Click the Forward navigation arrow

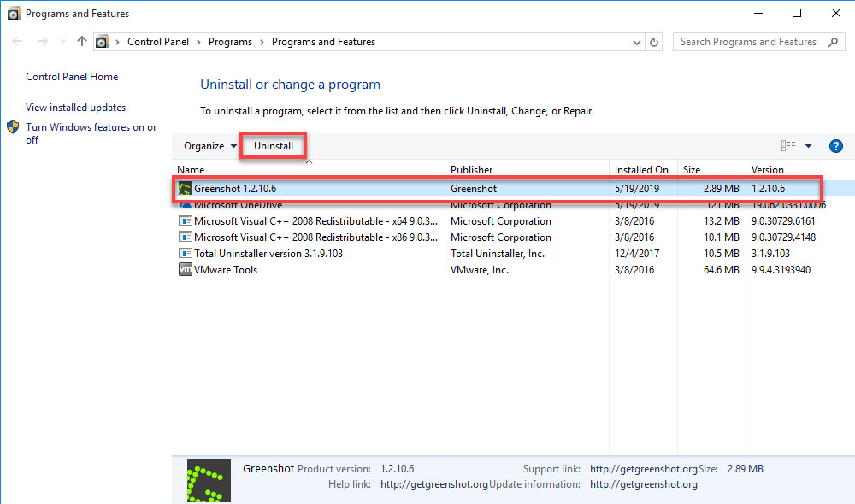(42, 41)
